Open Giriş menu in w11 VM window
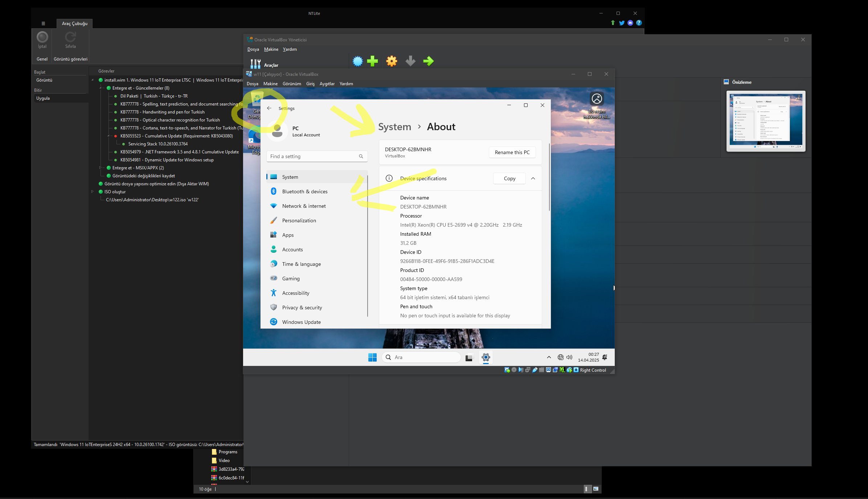The image size is (868, 499). coord(310,84)
